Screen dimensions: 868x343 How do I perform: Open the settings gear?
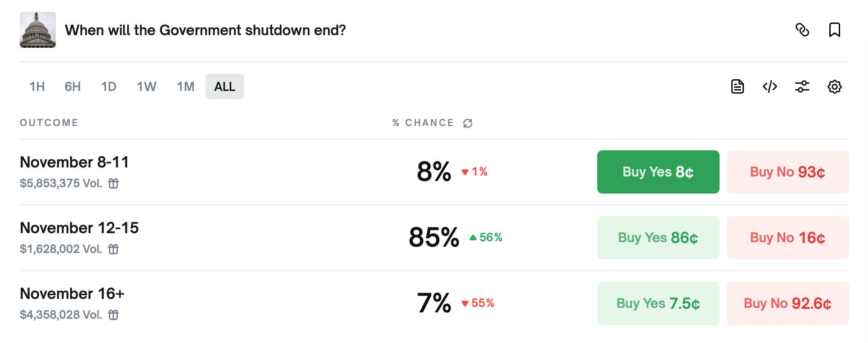coord(835,86)
